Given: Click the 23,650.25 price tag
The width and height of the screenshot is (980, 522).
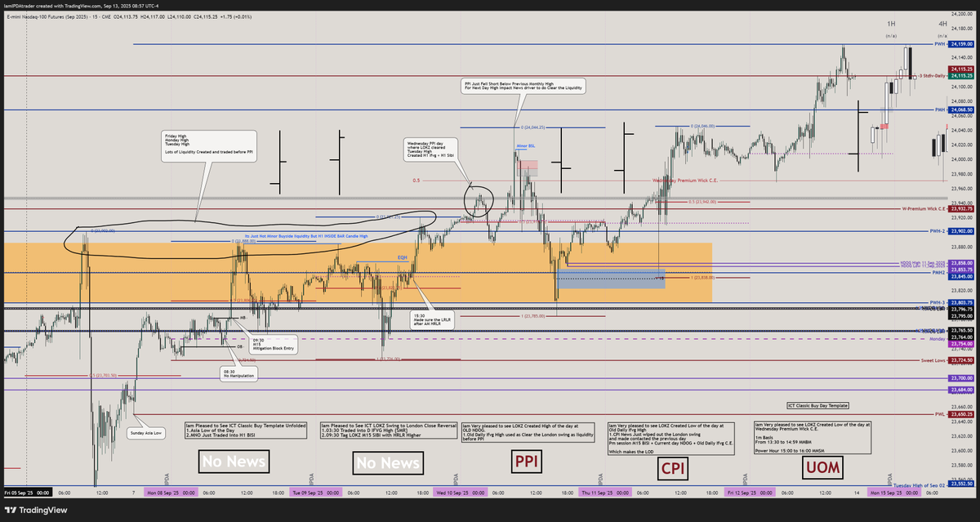Looking at the screenshot, I should [x=961, y=414].
